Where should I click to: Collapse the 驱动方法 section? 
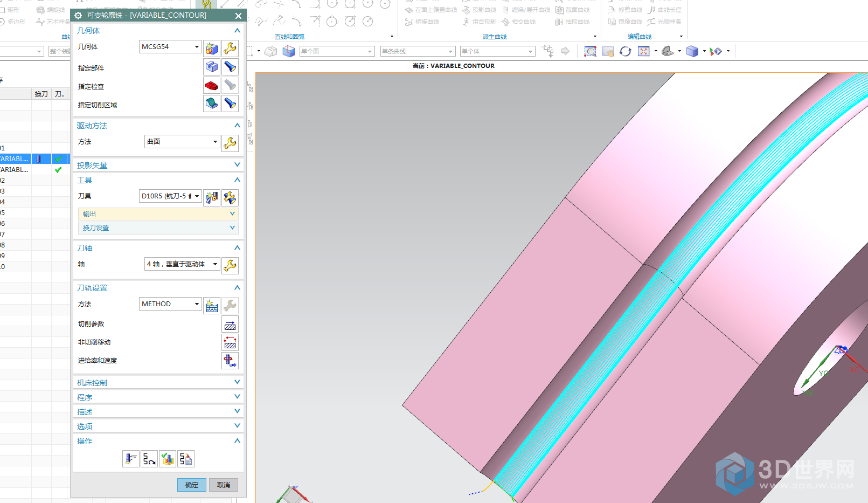pos(237,126)
